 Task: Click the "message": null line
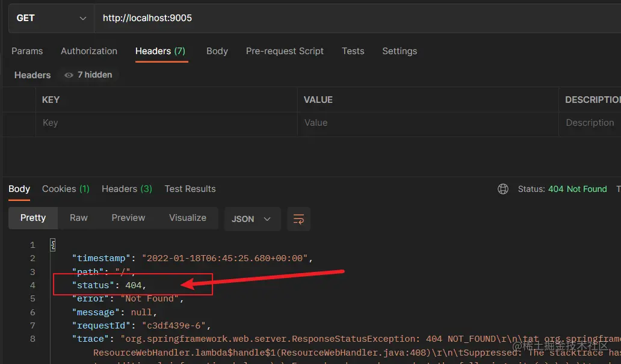(114, 312)
